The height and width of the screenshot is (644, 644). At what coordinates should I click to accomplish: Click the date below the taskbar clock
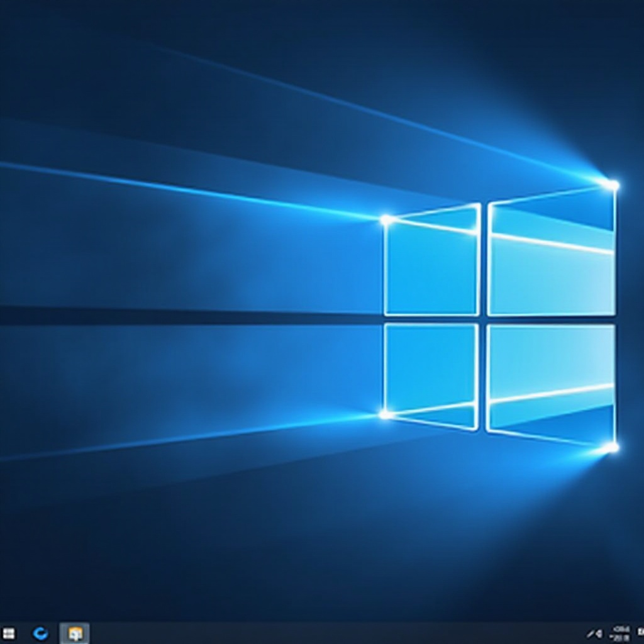pos(623,637)
